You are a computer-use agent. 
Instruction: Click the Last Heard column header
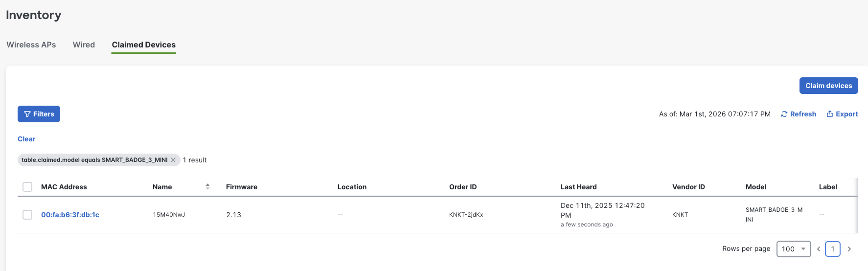[x=578, y=187]
